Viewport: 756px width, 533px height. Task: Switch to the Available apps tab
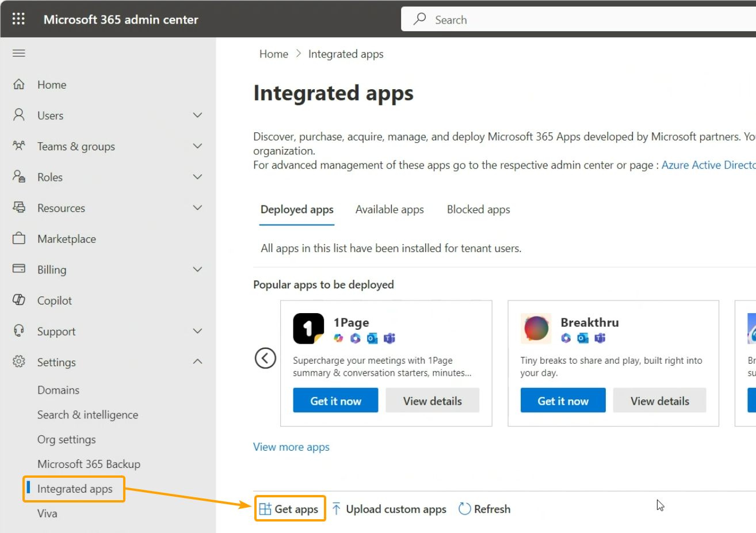pos(390,209)
